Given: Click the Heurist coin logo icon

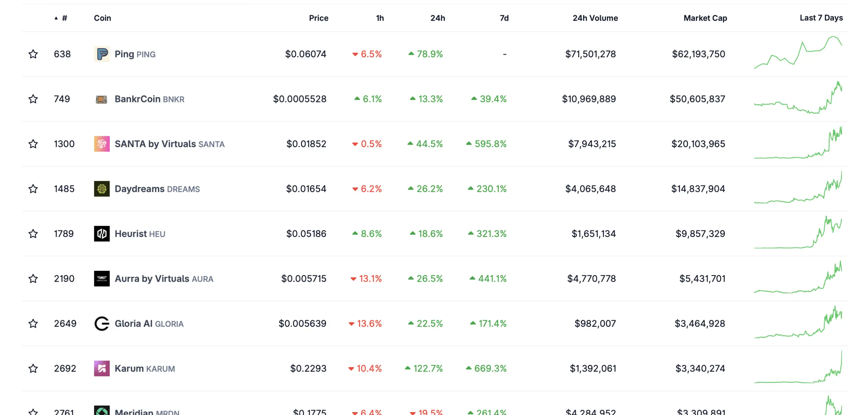Looking at the screenshot, I should click(102, 234).
